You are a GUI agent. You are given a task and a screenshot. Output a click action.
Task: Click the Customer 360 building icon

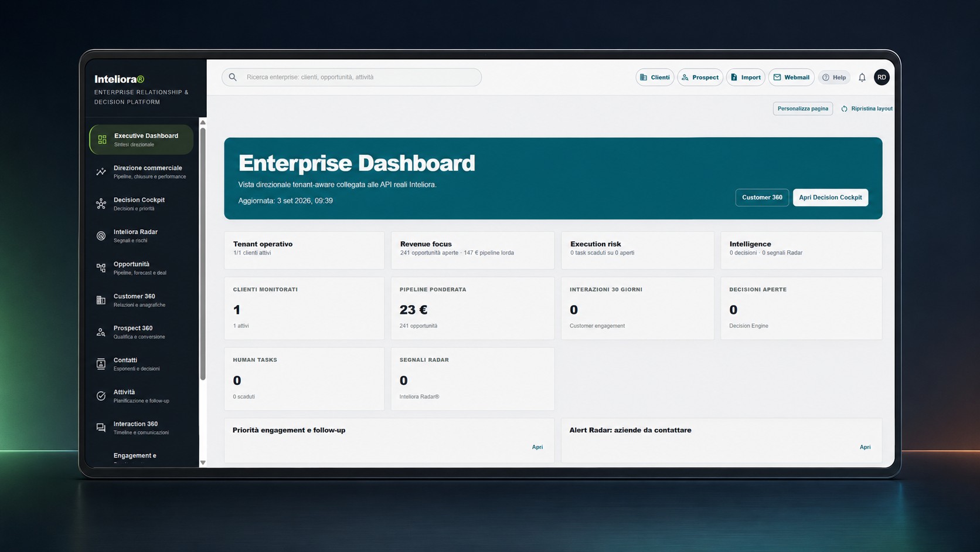click(x=101, y=300)
